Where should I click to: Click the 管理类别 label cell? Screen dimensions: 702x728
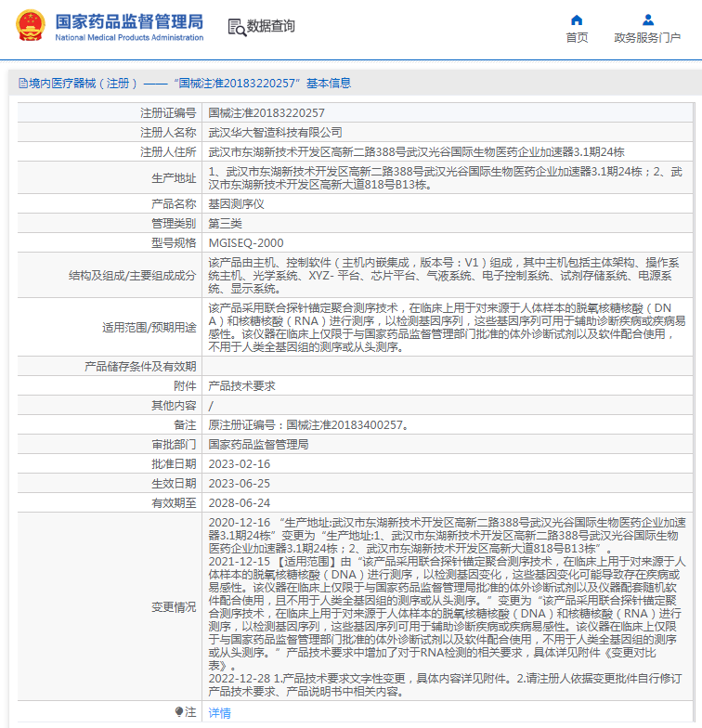[x=110, y=223]
